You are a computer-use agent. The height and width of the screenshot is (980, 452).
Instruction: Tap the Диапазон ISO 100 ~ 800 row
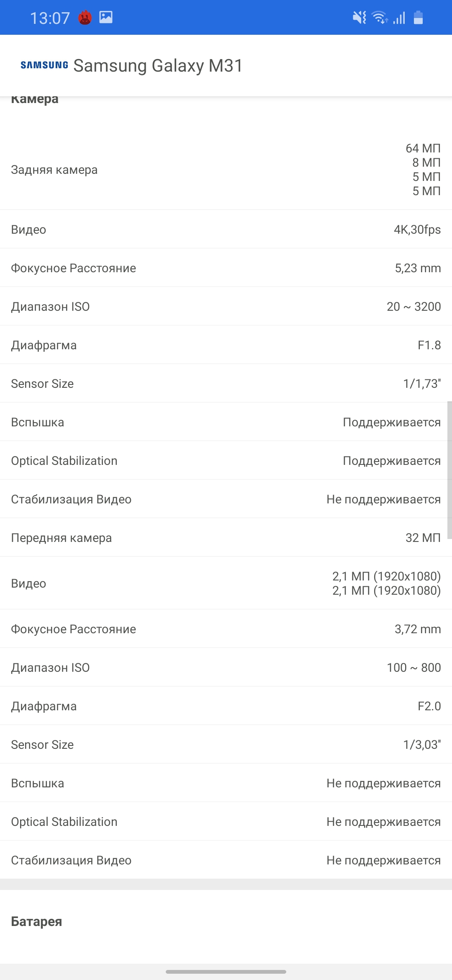click(226, 668)
